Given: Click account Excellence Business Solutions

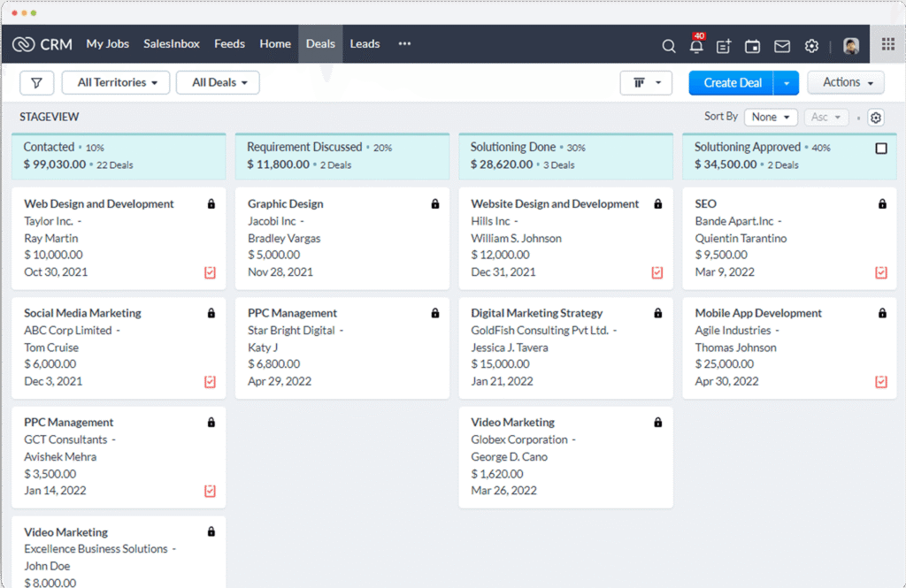Looking at the screenshot, I should [96, 549].
